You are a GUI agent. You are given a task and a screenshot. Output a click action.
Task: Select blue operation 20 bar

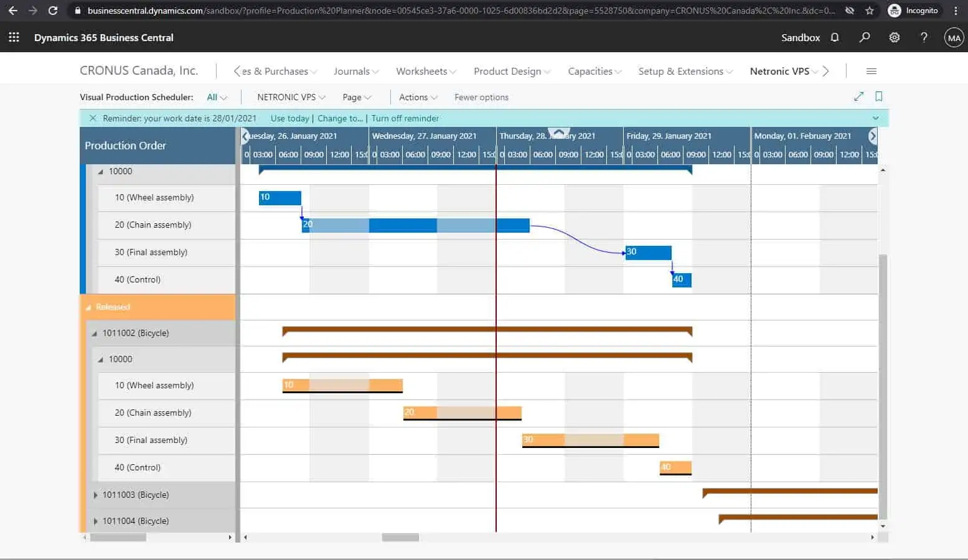[x=416, y=225]
